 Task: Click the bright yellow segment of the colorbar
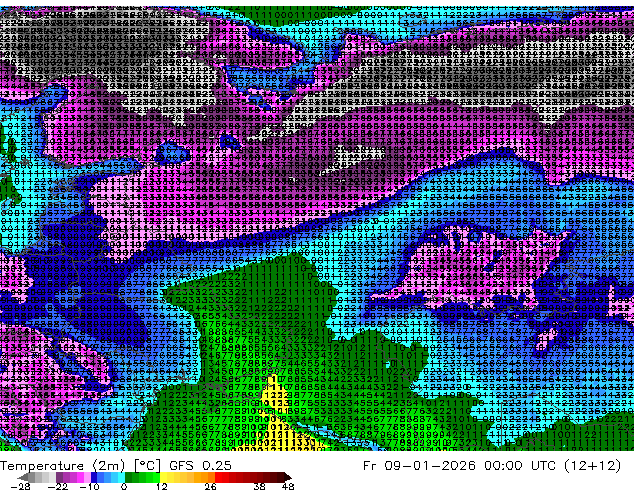pos(163,477)
